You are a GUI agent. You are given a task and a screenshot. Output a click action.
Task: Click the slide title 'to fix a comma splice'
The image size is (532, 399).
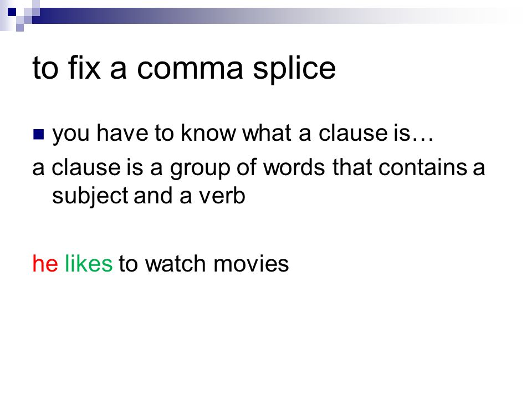(184, 69)
